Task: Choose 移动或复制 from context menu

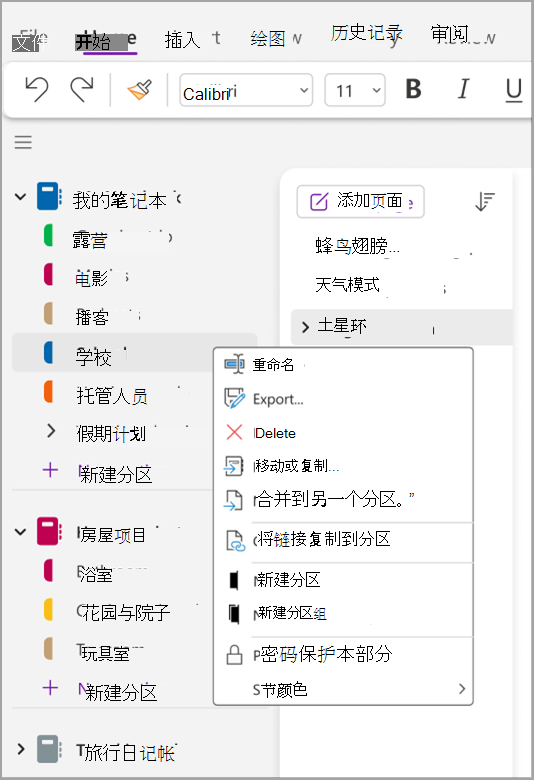Action: 297,466
